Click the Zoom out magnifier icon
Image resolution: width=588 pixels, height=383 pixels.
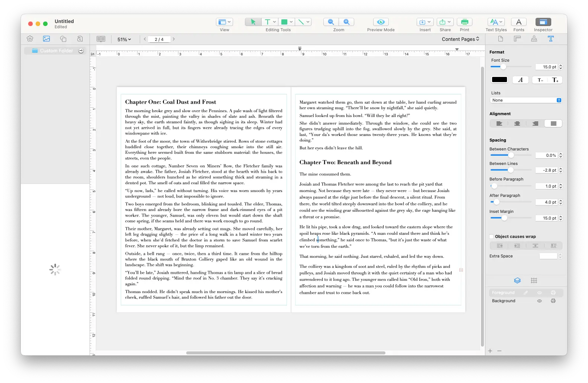[331, 22]
